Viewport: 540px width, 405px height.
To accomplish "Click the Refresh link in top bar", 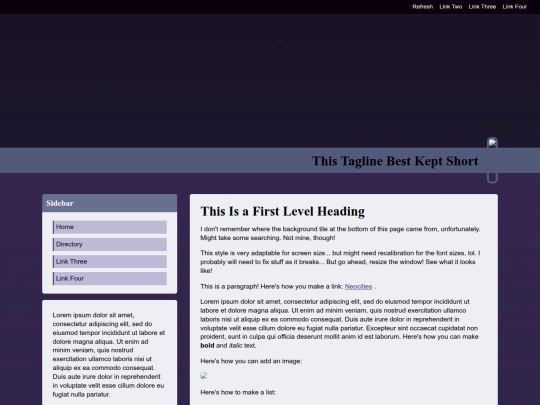I will tap(423, 7).
